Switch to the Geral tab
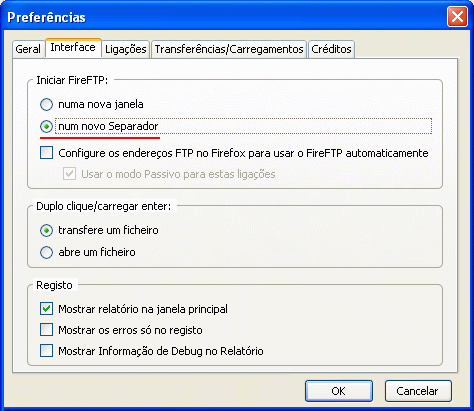 28,49
